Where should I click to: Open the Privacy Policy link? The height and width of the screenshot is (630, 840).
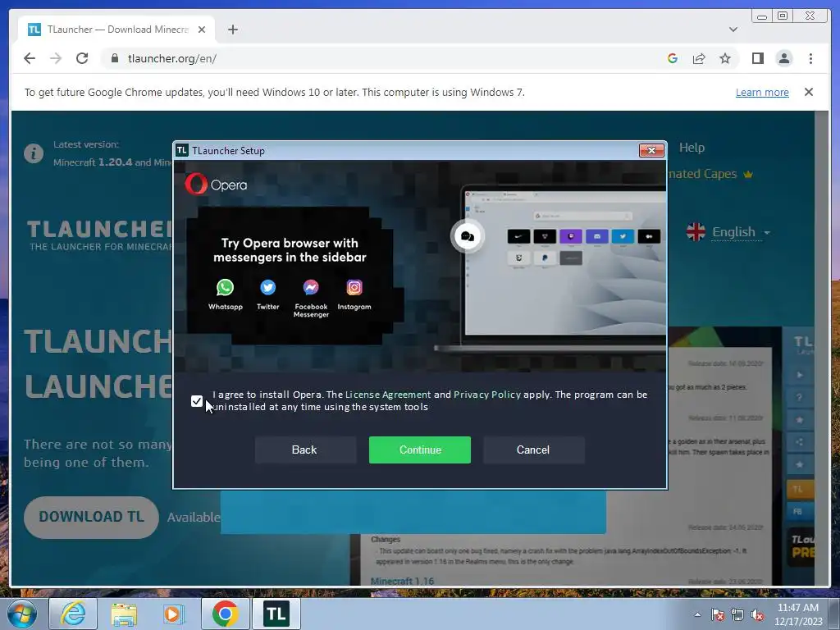click(487, 395)
